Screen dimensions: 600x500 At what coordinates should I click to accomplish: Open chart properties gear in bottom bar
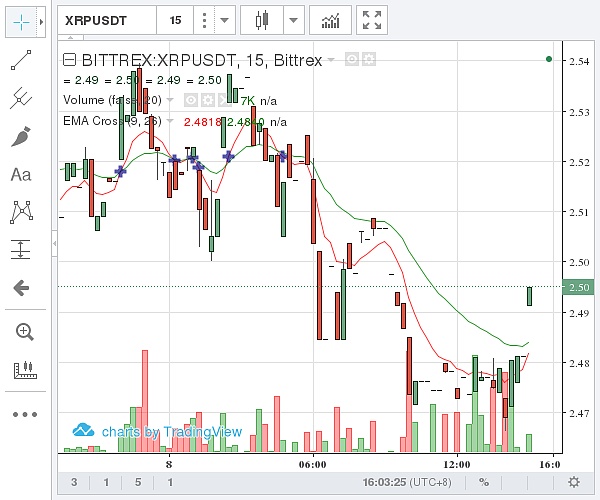[x=574, y=482]
